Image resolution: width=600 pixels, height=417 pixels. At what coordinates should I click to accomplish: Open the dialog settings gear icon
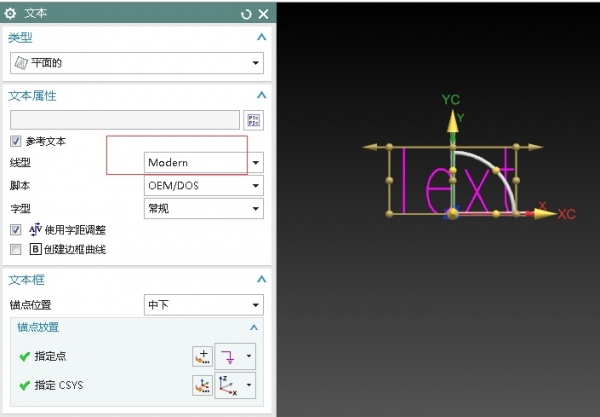(10, 14)
